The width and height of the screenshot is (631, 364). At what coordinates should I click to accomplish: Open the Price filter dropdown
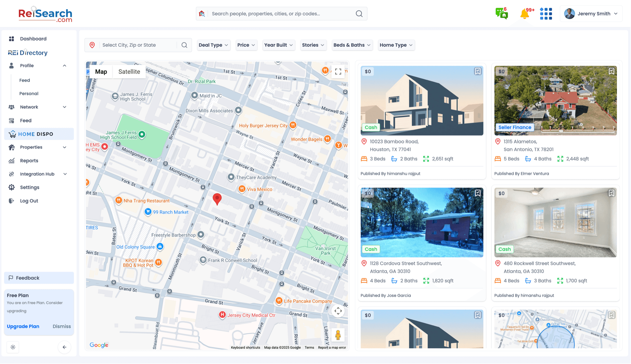246,45
